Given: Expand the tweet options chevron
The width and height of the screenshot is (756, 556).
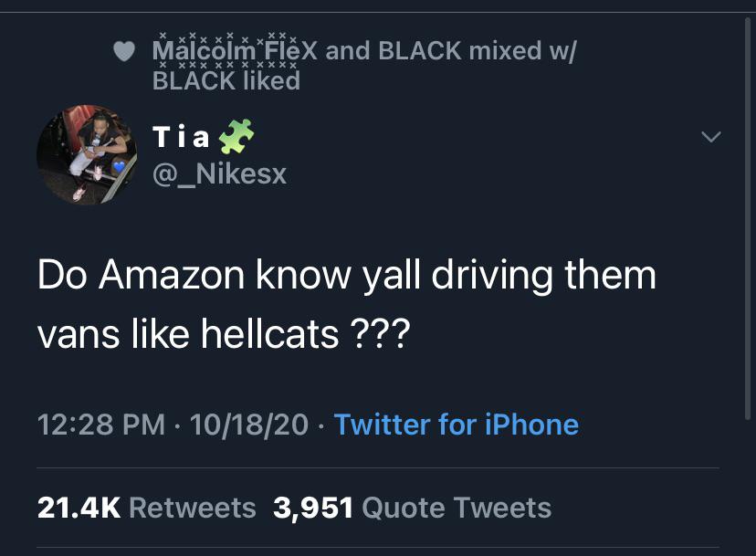Looking at the screenshot, I should (709, 137).
